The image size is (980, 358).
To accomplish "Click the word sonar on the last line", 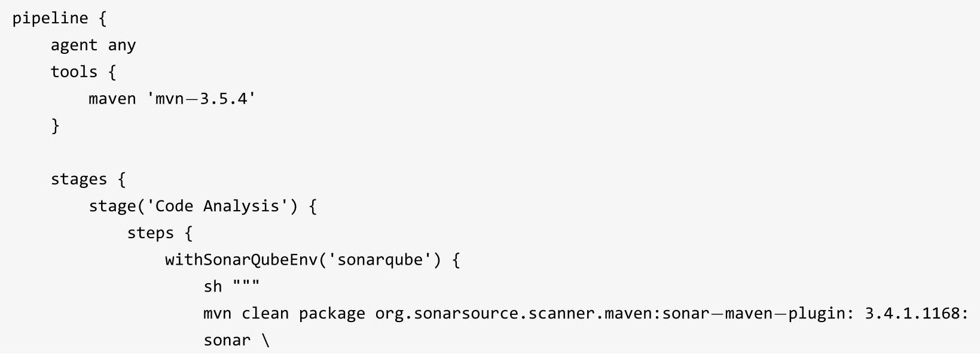I will tap(227, 341).
